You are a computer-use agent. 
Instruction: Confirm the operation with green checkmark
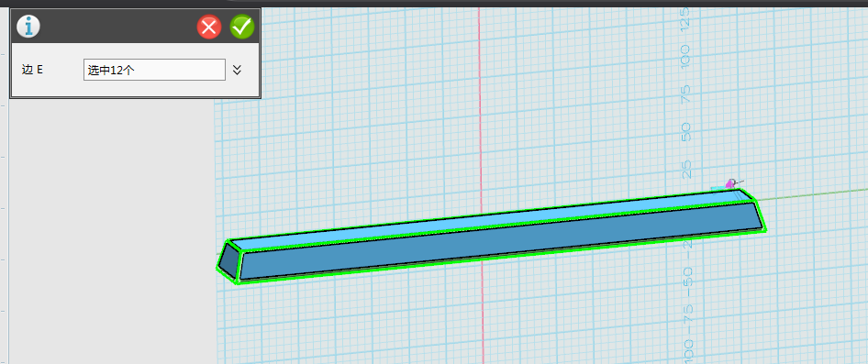coord(242,27)
